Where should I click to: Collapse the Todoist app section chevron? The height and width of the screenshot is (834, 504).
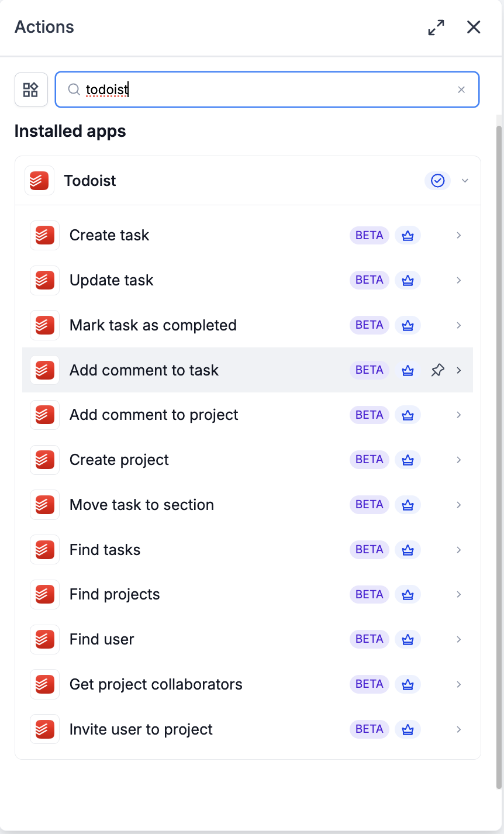tap(465, 181)
